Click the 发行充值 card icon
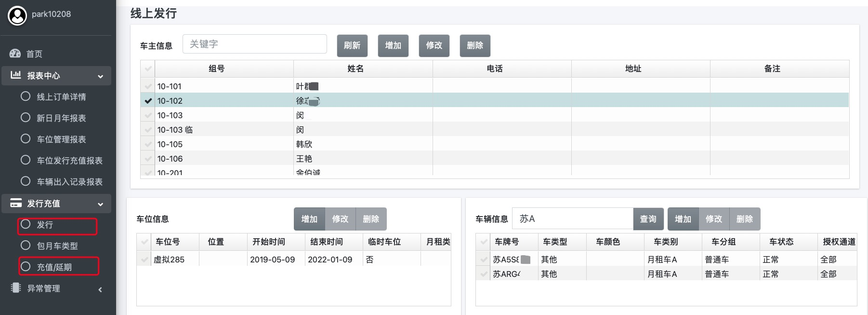This screenshot has height=315, width=868. 15,203
